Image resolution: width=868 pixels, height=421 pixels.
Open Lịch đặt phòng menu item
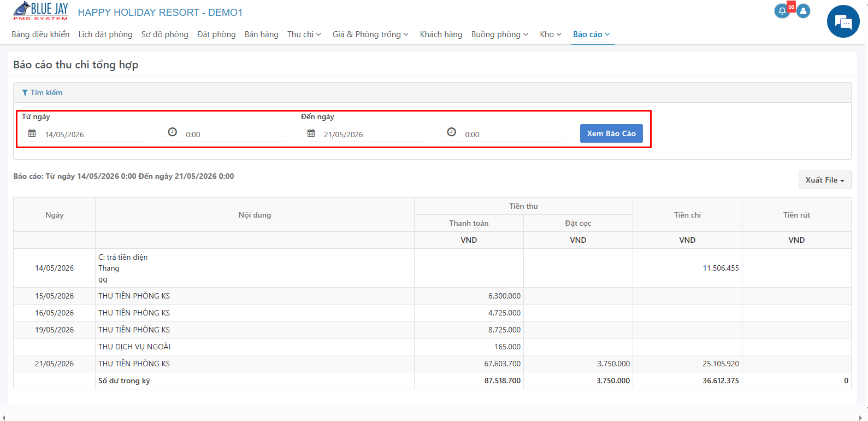[x=105, y=34]
